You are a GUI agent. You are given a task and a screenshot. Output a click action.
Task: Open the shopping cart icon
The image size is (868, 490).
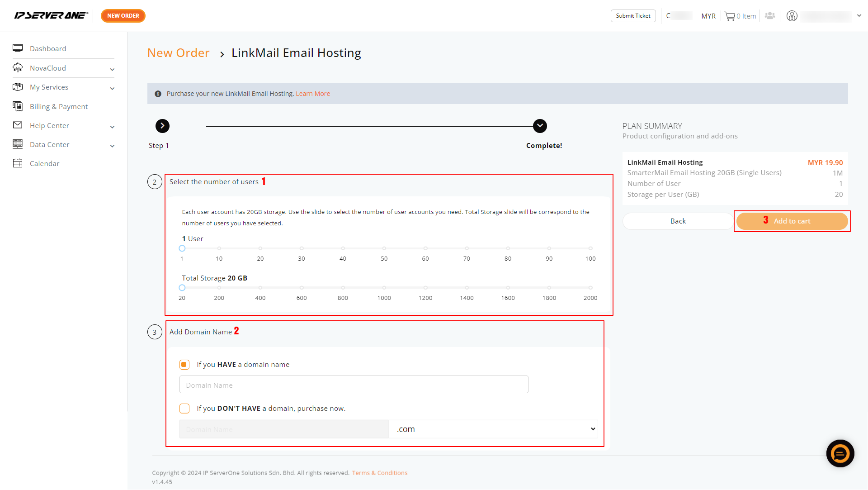tap(730, 16)
